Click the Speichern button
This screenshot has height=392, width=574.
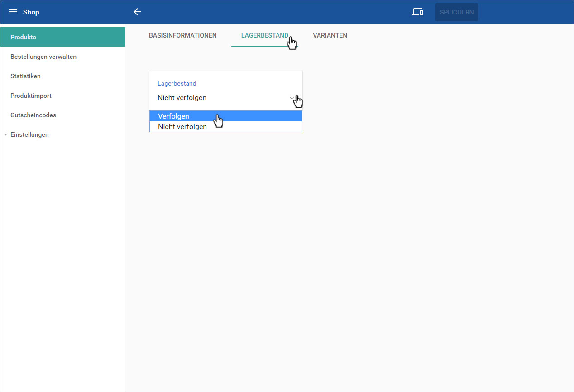pos(457,12)
